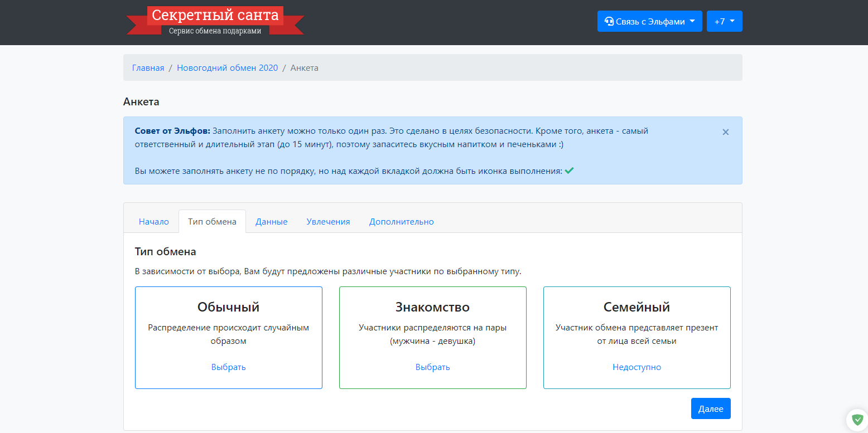The image size is (868, 433).
Task: Open the Связь с Эльфами dropdown
Action: pyautogui.click(x=649, y=21)
